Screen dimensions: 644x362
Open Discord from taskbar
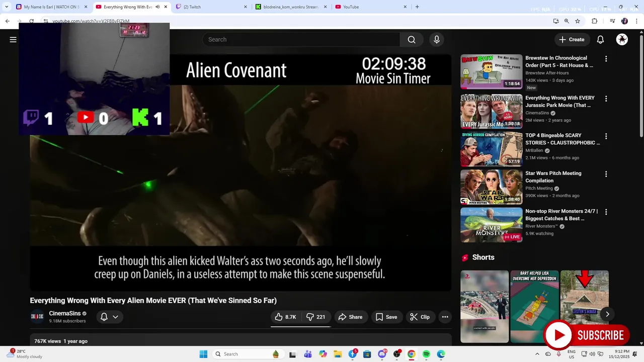pos(382,354)
